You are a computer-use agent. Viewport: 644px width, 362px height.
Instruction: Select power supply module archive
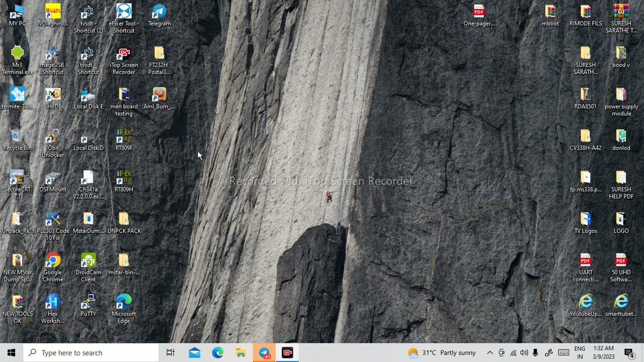(621, 102)
